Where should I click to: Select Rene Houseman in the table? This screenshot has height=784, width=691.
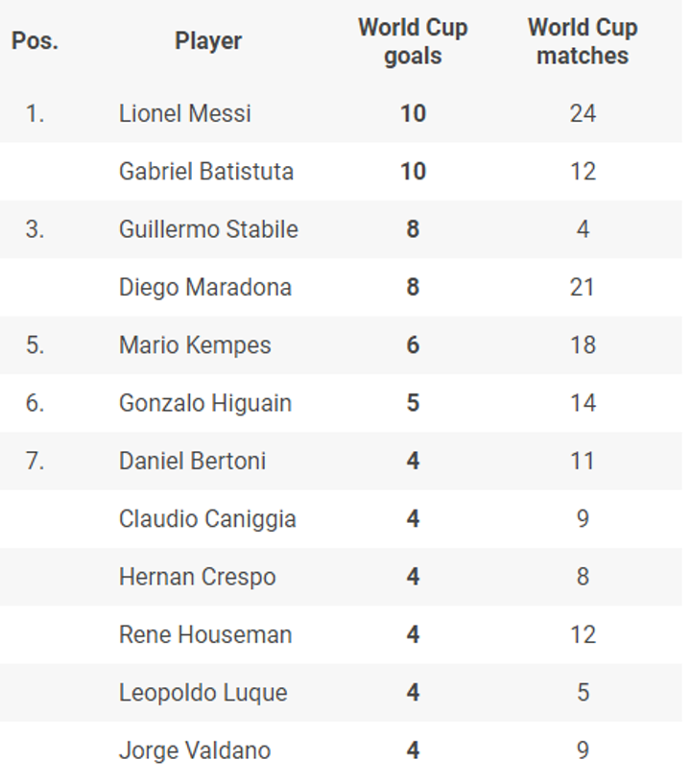point(204,634)
